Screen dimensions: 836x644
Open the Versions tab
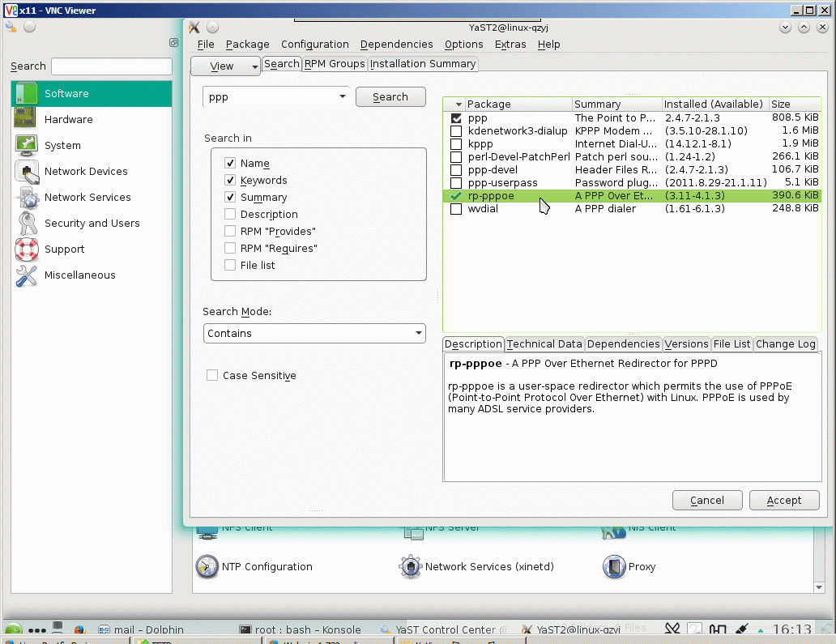(686, 344)
